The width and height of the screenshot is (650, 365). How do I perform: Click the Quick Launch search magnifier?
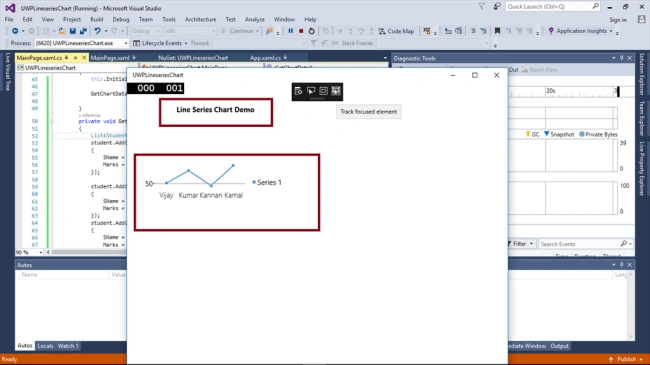click(595, 6)
